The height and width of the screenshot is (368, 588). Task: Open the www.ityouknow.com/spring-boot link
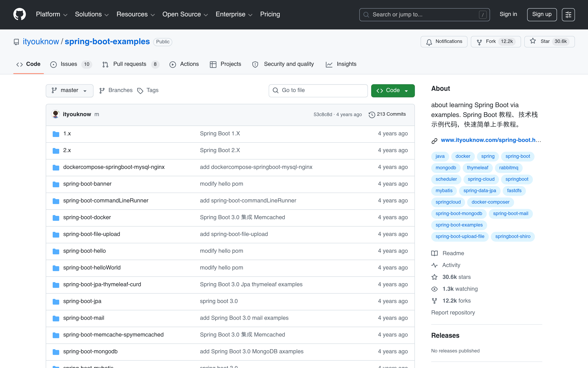click(x=491, y=140)
